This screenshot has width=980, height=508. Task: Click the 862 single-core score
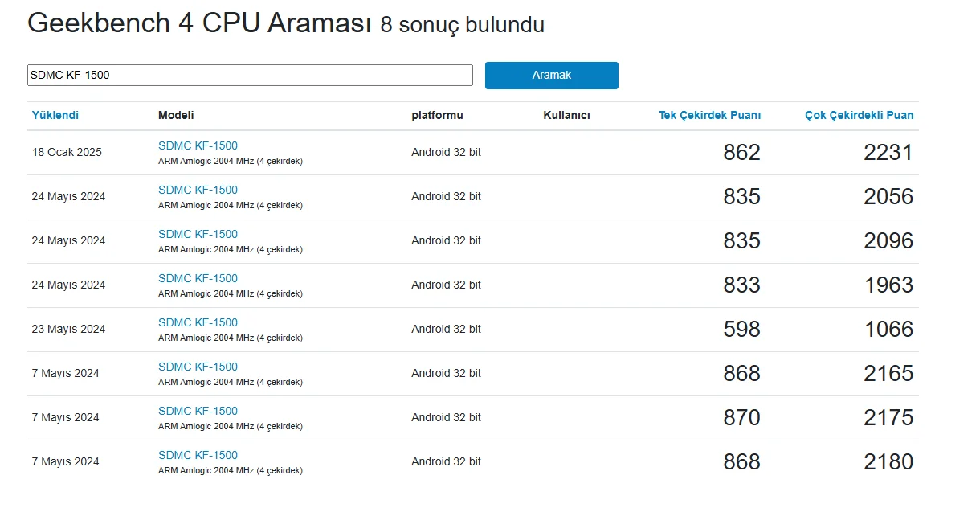[x=741, y=153]
